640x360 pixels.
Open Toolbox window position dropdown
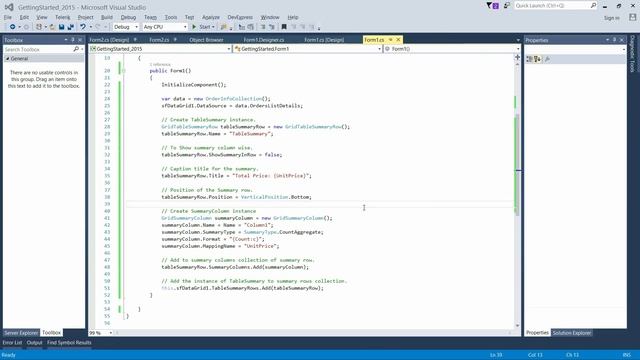click(66, 40)
